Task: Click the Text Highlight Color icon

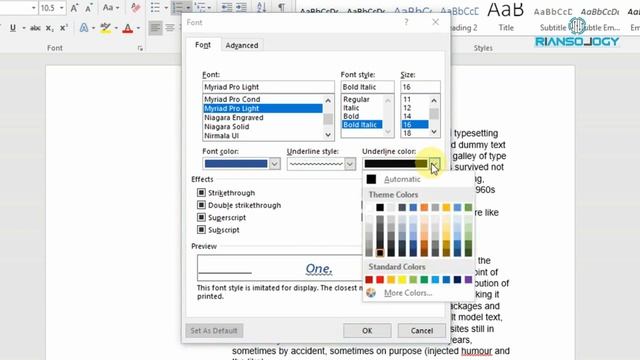Action: click(105, 28)
